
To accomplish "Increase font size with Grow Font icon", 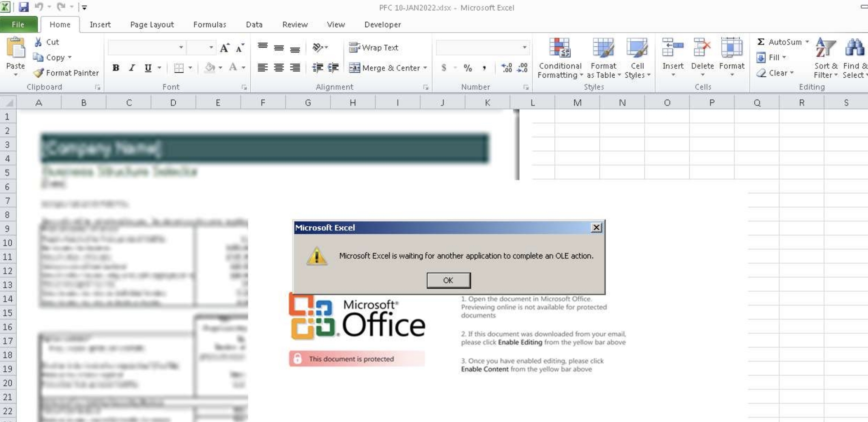I will pyautogui.click(x=224, y=48).
